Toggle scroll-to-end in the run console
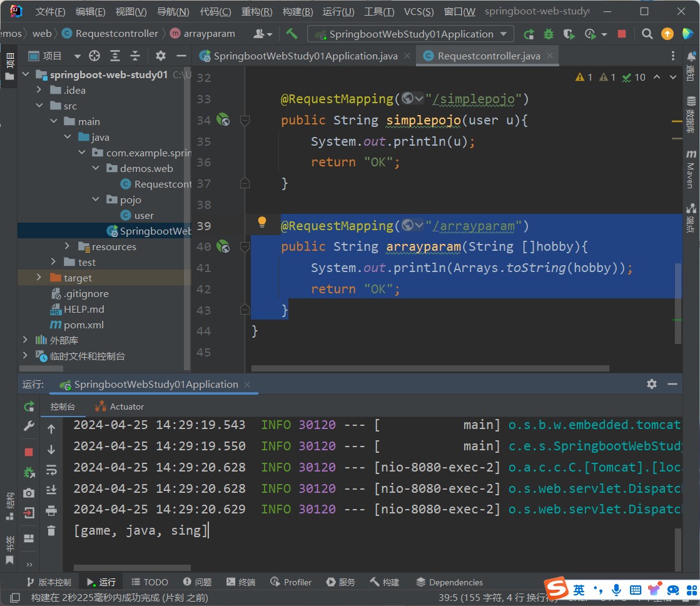This screenshot has height=606, width=700. [51, 490]
